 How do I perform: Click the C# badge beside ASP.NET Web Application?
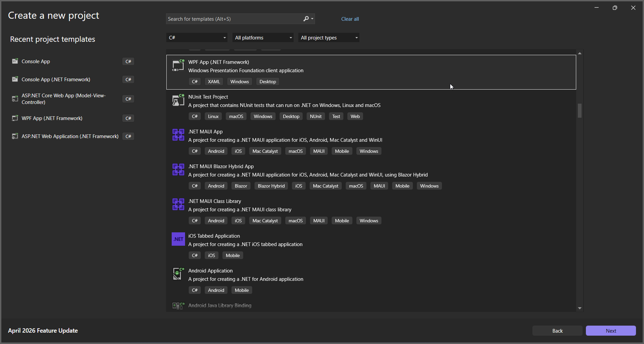coord(128,136)
